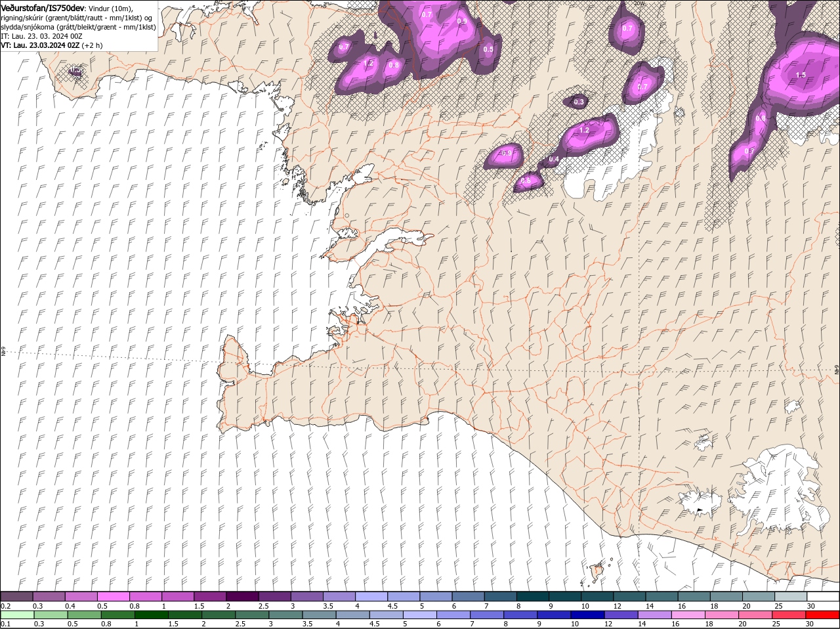
Task: Pick the lavender 4 swatch in upper scale
Action: point(372,596)
